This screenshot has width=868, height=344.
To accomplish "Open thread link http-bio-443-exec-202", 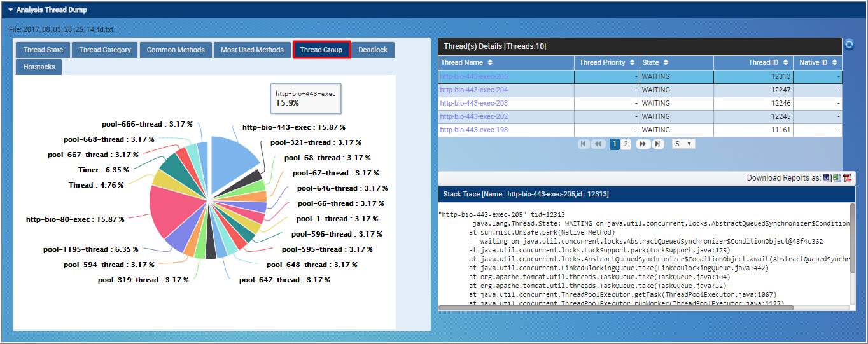I will 474,116.
